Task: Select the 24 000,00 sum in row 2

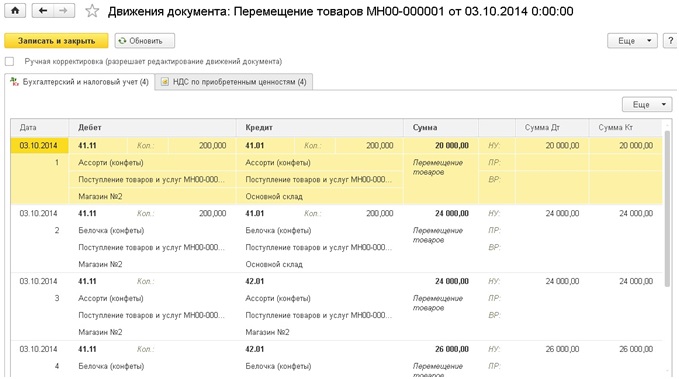Action: pyautogui.click(x=452, y=213)
